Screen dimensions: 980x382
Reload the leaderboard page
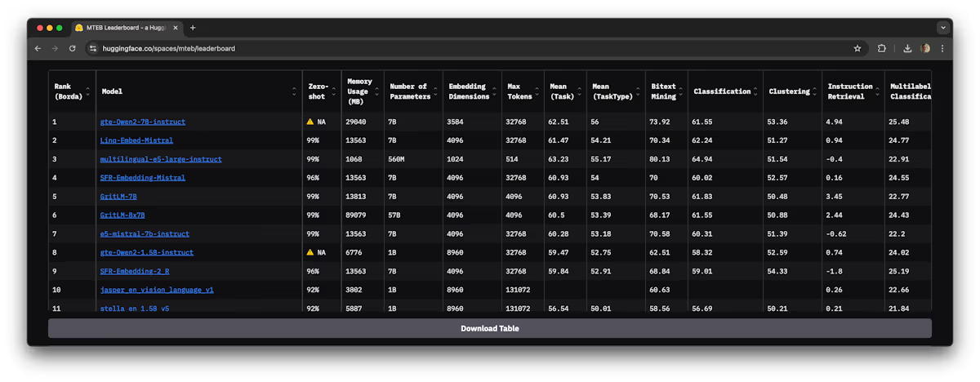pos(72,48)
